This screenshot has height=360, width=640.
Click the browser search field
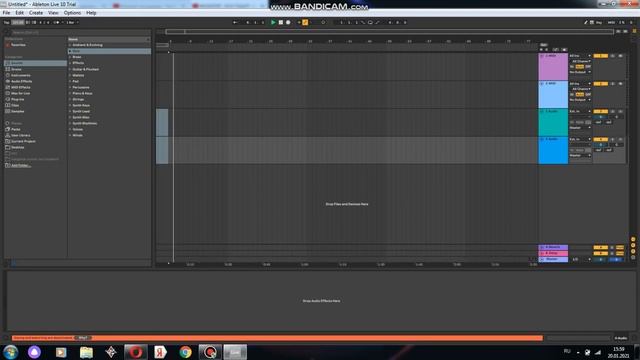pyautogui.click(x=80, y=32)
